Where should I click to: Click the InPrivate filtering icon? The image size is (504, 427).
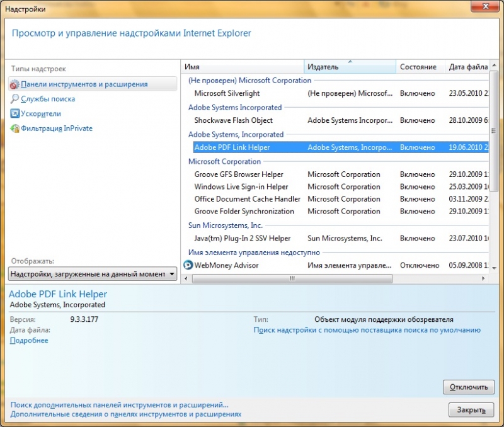coord(14,128)
